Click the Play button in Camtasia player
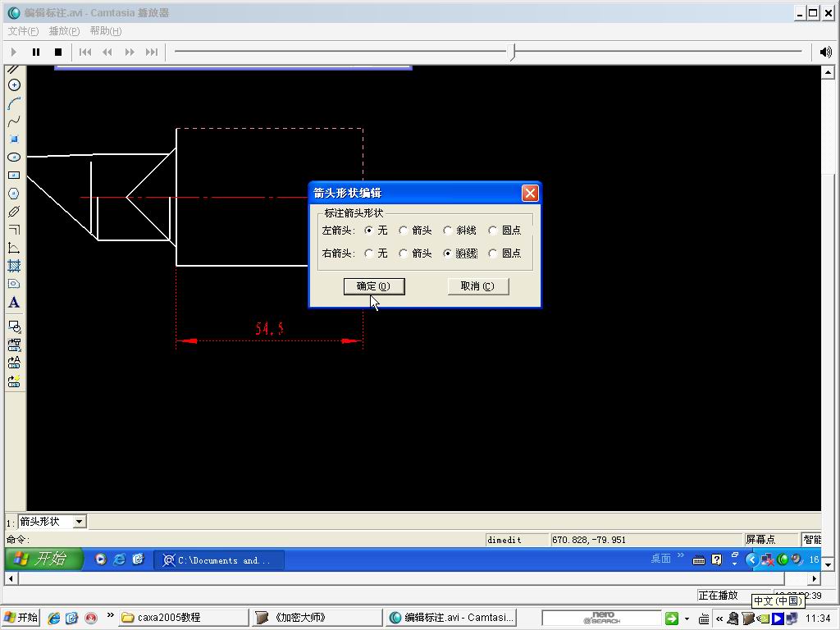 14,52
